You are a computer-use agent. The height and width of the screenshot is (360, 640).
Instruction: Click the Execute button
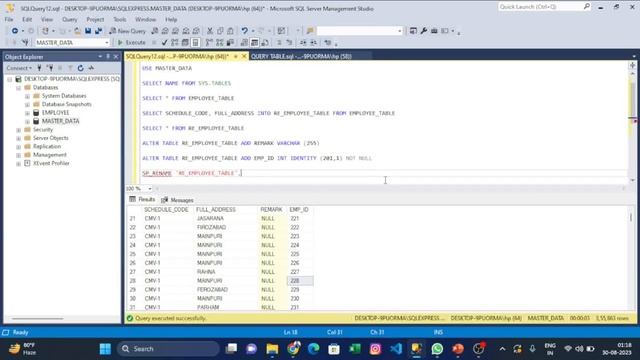(131, 42)
